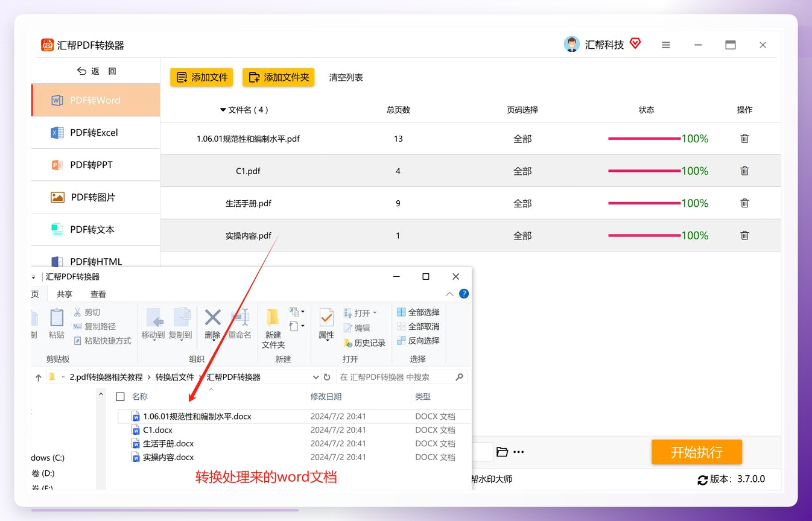Open the hamburger menu in the title bar
The width and height of the screenshot is (812, 521).
(666, 45)
